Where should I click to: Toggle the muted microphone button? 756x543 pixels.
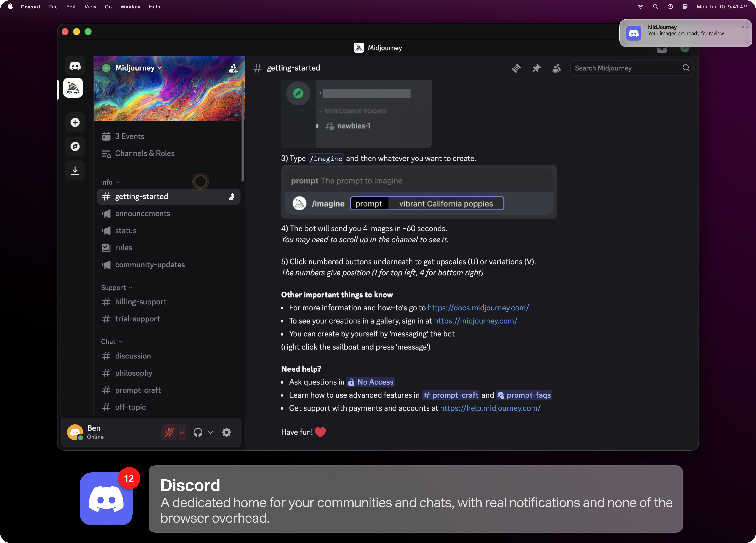click(x=169, y=432)
